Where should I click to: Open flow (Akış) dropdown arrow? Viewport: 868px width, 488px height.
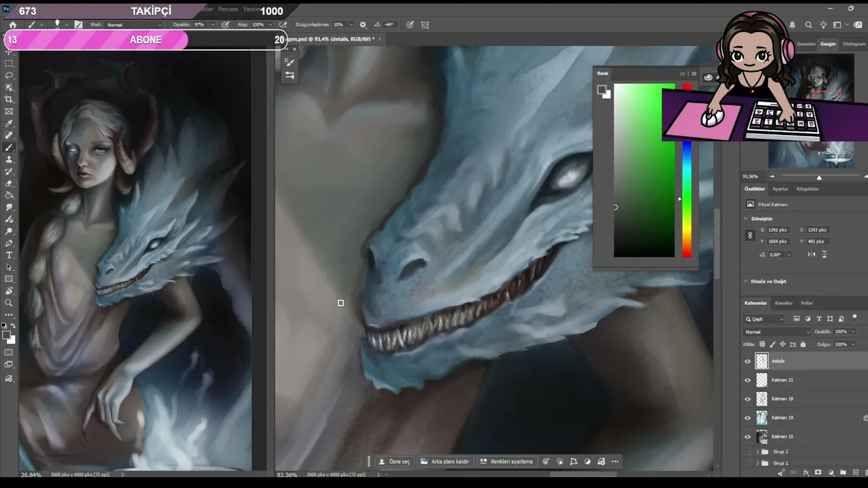point(271,24)
